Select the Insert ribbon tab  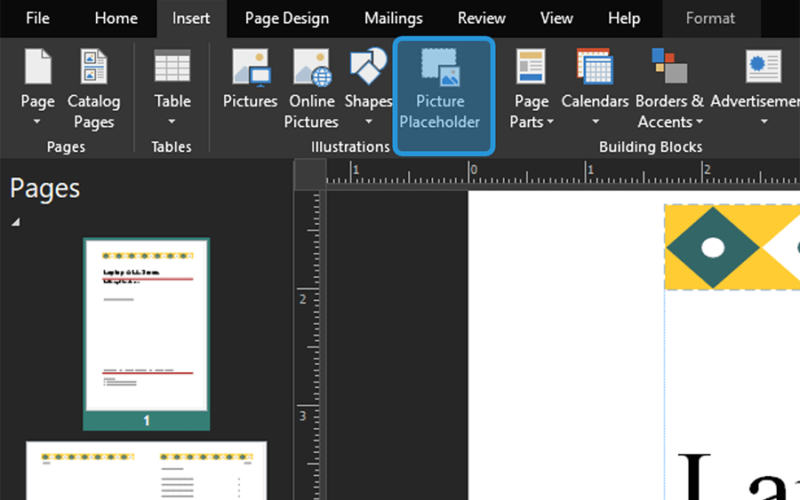tap(191, 18)
